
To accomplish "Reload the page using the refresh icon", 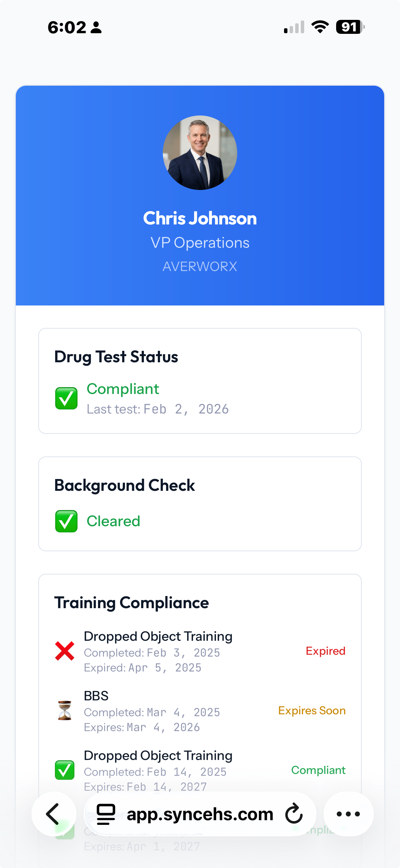I will pos(293,814).
